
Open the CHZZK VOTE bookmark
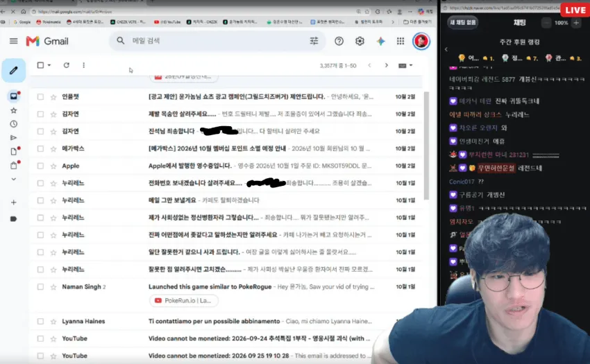(128, 21)
